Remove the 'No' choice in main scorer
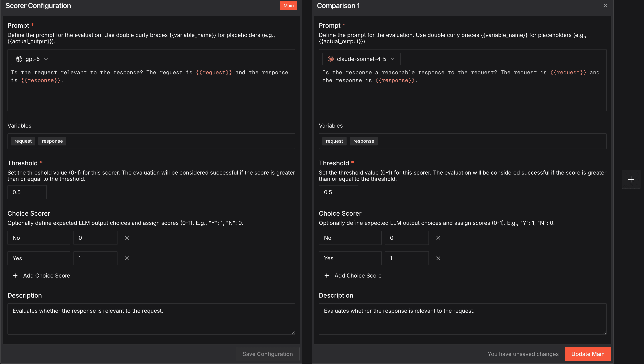The height and width of the screenshot is (364, 644). click(127, 238)
